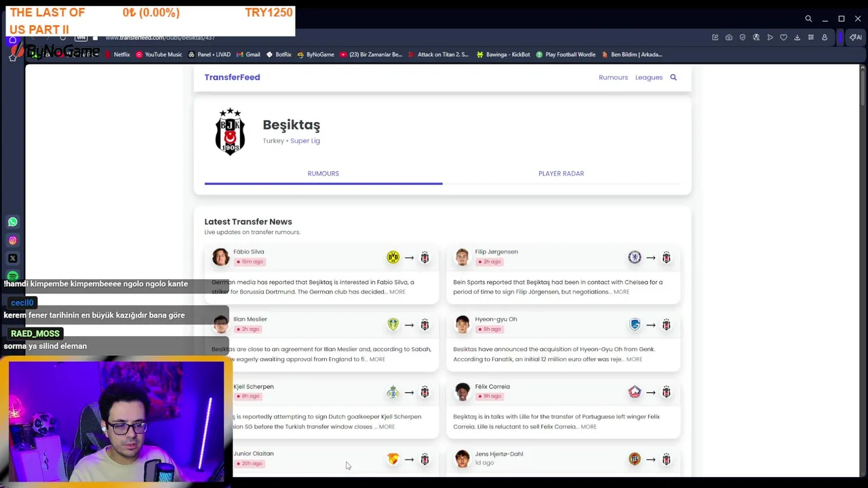This screenshot has height=488, width=868.
Task: Open the Ben Bildim bookmark
Action: (x=632, y=55)
